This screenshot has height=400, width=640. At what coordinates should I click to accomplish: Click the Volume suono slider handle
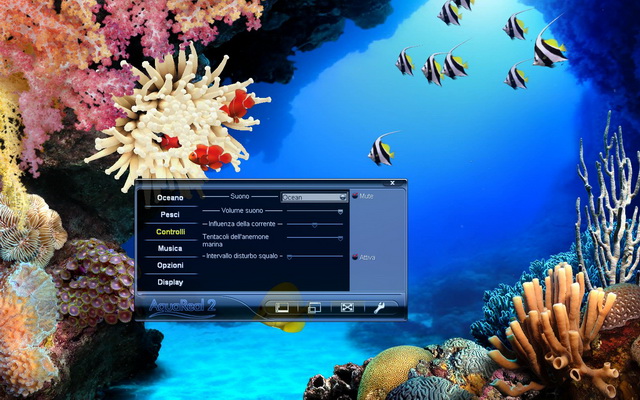click(341, 212)
